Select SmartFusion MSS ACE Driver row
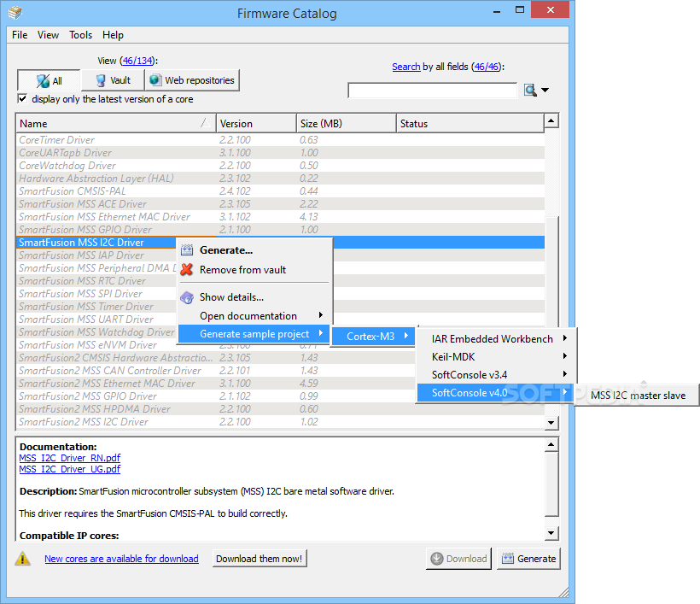 pyautogui.click(x=280, y=204)
